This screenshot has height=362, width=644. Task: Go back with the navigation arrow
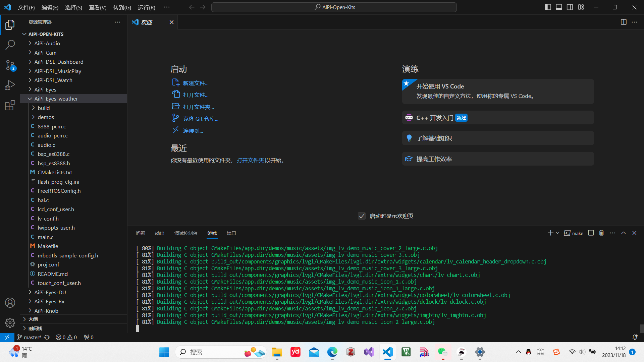coord(192,7)
